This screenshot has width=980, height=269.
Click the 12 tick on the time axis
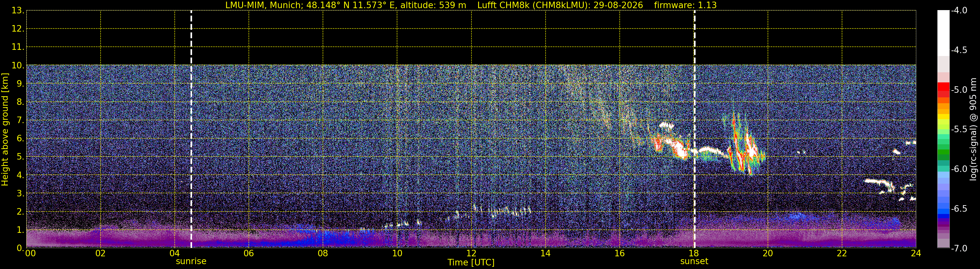pyautogui.click(x=471, y=253)
